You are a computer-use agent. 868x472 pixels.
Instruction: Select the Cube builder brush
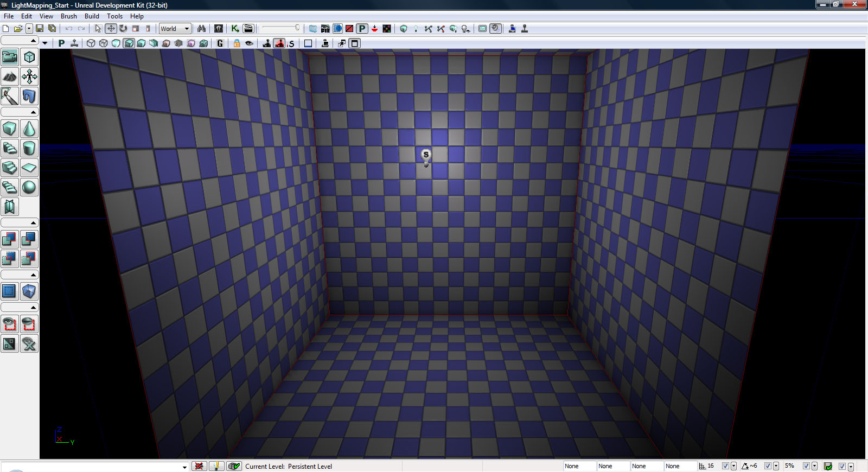pyautogui.click(x=10, y=129)
